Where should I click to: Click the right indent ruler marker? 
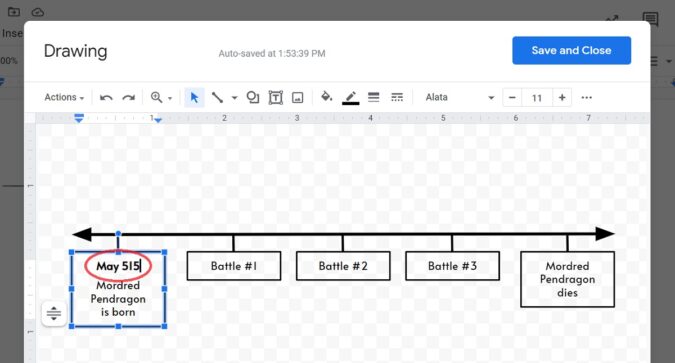(x=158, y=121)
